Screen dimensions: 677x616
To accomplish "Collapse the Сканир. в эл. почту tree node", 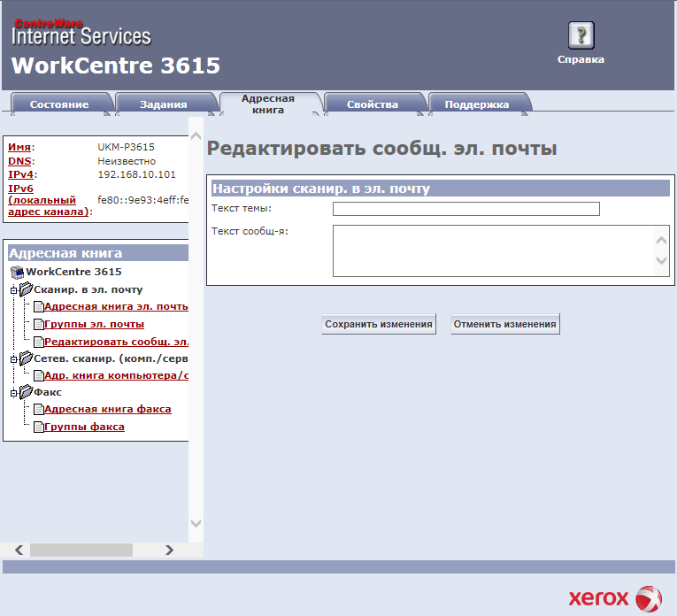I will [13, 290].
